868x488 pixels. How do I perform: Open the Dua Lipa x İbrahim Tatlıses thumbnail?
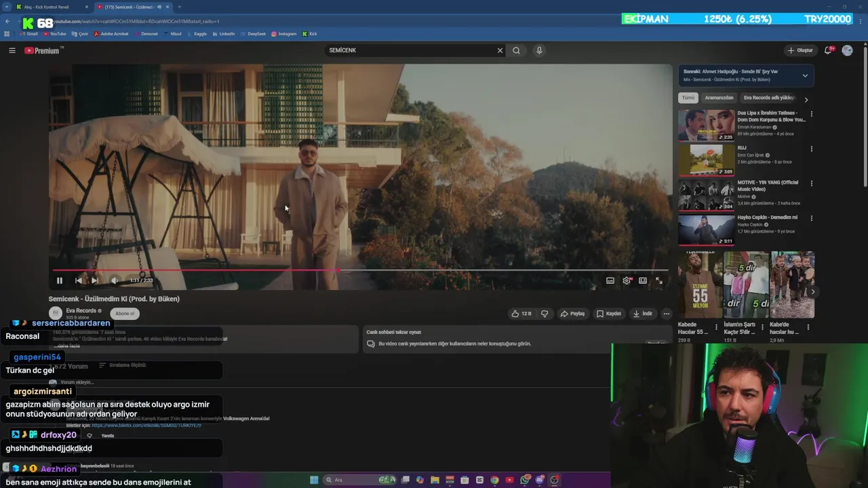706,125
